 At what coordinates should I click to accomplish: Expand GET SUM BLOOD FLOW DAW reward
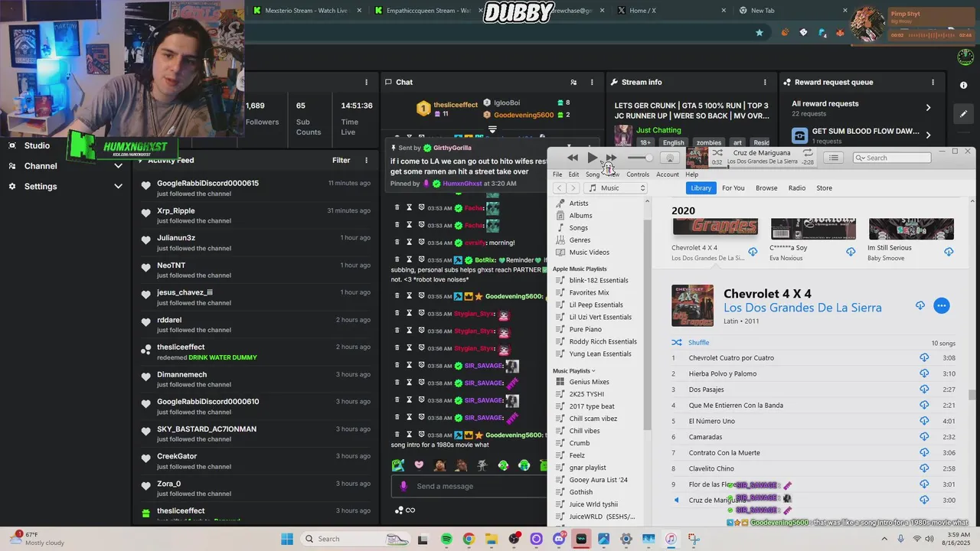(928, 135)
